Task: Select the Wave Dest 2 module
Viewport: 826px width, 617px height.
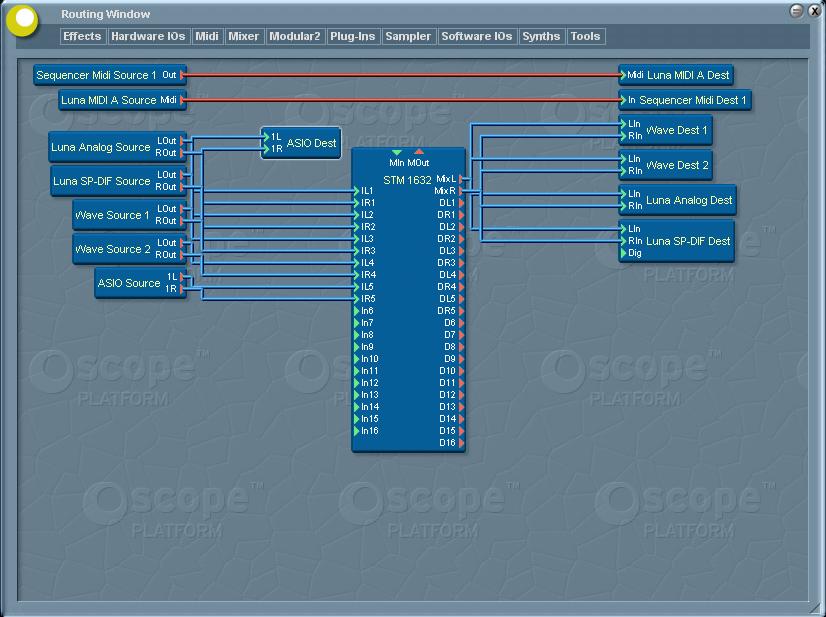Action: click(x=665, y=164)
